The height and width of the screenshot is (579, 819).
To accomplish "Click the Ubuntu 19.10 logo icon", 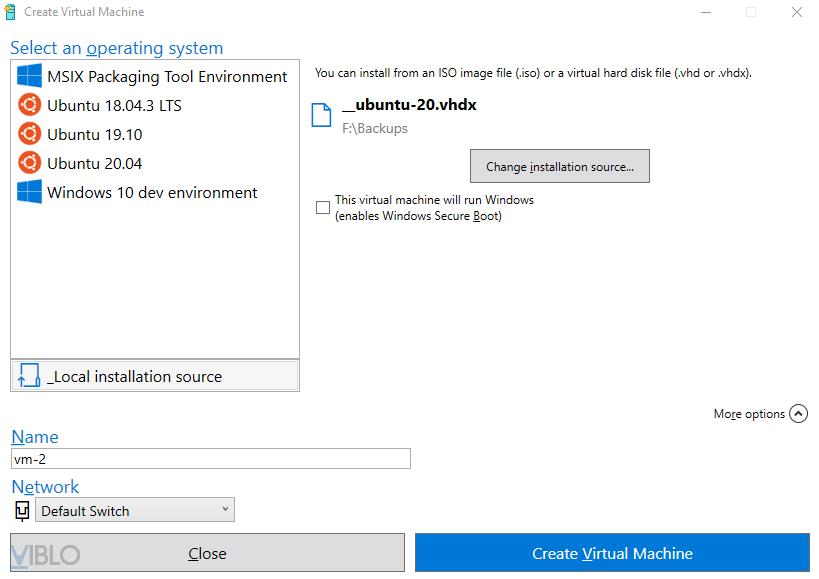I will tap(29, 134).
